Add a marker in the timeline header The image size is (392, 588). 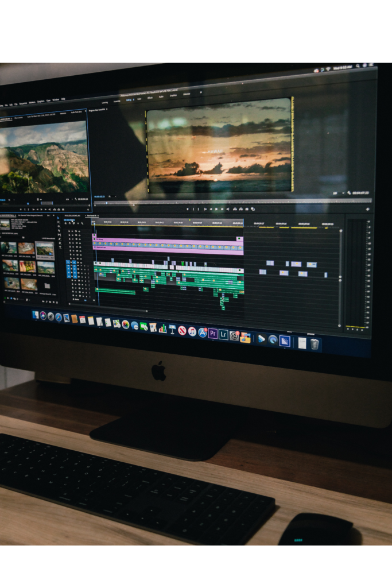click(78, 224)
